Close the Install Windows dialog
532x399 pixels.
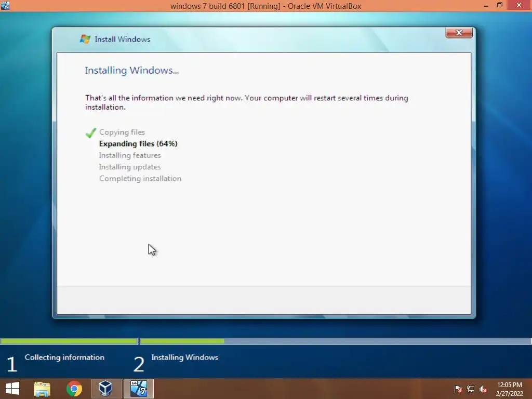tap(459, 33)
